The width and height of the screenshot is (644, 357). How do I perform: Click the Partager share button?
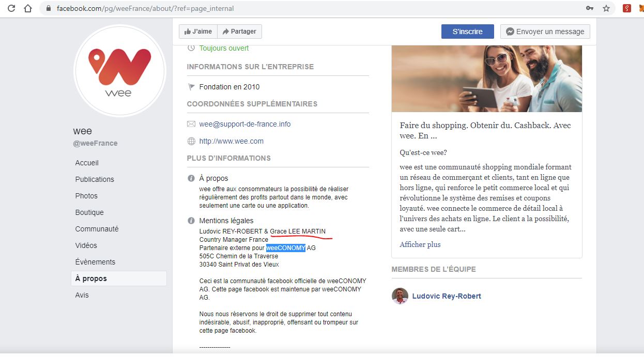(239, 32)
